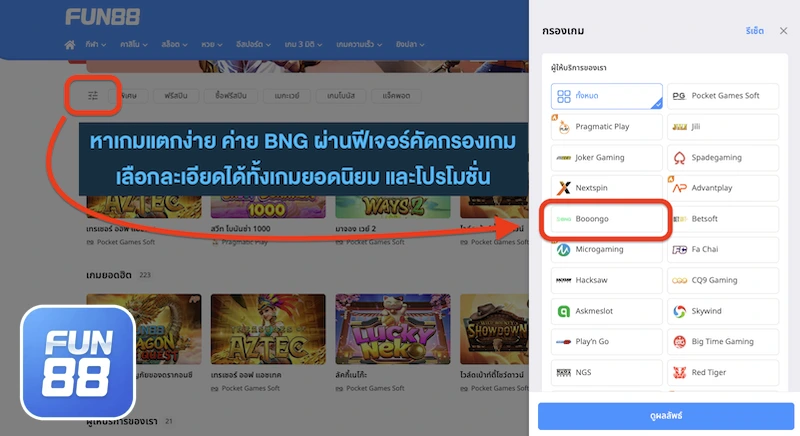Click the Hacksaw logo icon
Image resolution: width=800 pixels, height=436 pixels.
point(563,280)
